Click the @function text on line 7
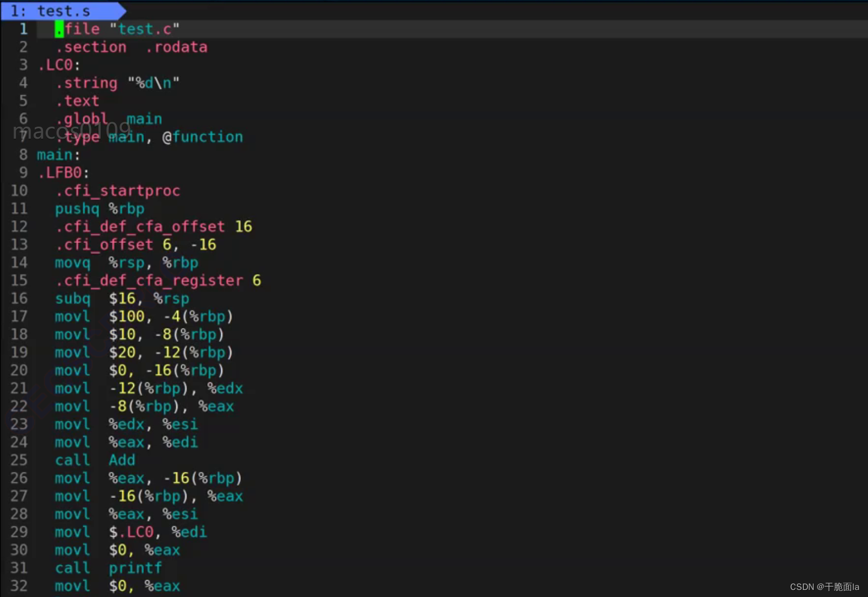This screenshot has height=597, width=868. point(202,136)
